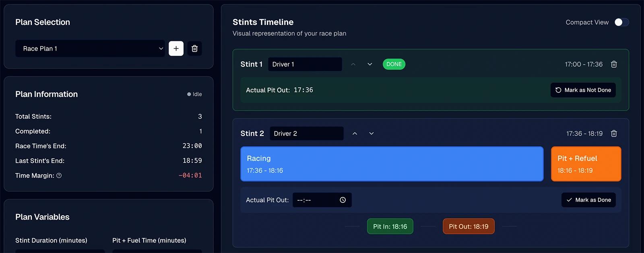
Task: Click the Pit In: 18:16 badge
Action: click(x=390, y=226)
